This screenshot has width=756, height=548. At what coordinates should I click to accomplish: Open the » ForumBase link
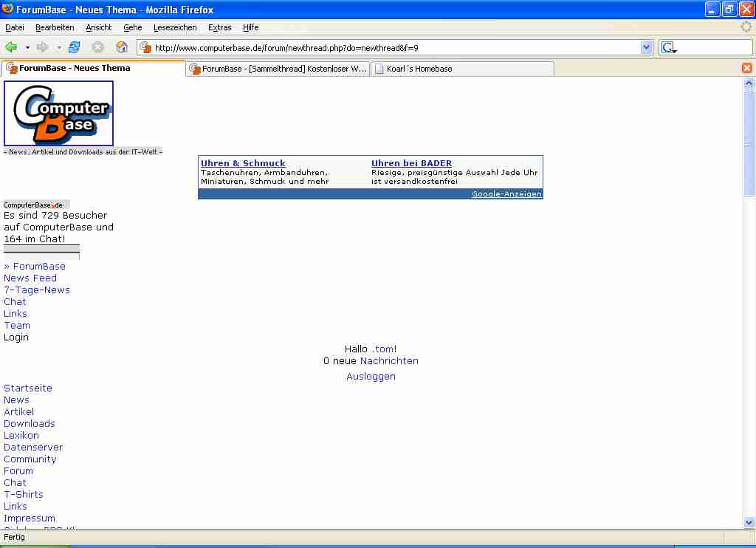click(34, 267)
